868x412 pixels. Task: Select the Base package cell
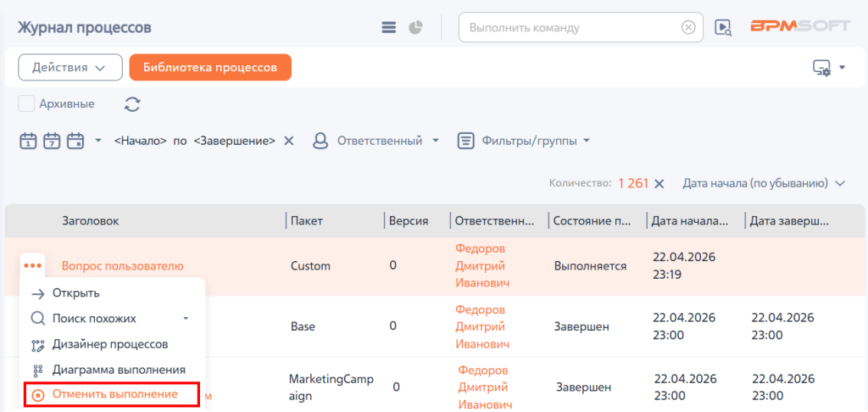coord(303,326)
